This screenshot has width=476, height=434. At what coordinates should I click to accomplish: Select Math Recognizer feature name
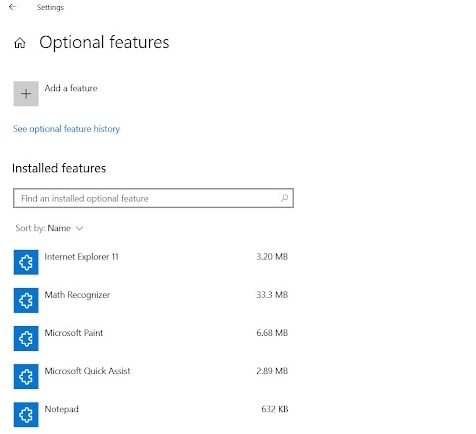[77, 295]
